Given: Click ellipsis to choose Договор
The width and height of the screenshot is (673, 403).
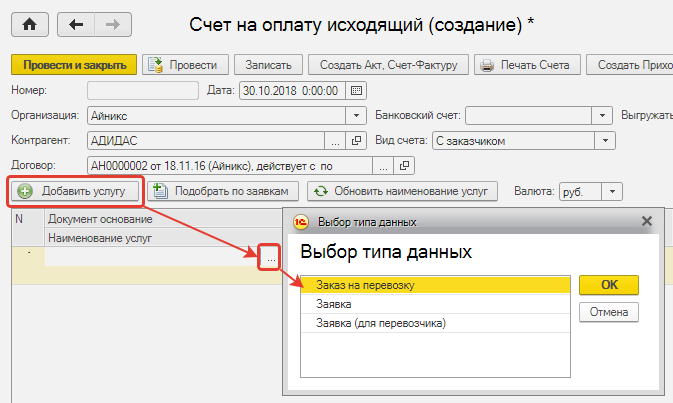Looking at the screenshot, I should click(x=383, y=166).
